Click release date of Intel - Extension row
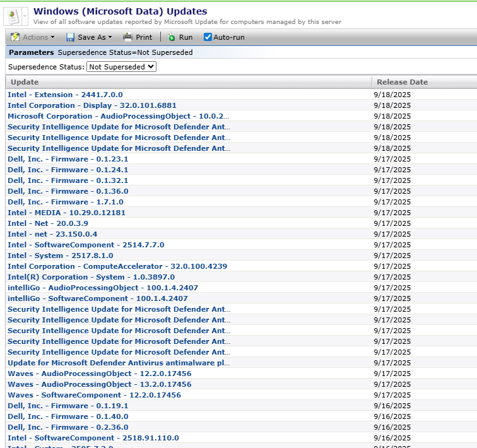This screenshot has width=477, height=448. [x=392, y=95]
